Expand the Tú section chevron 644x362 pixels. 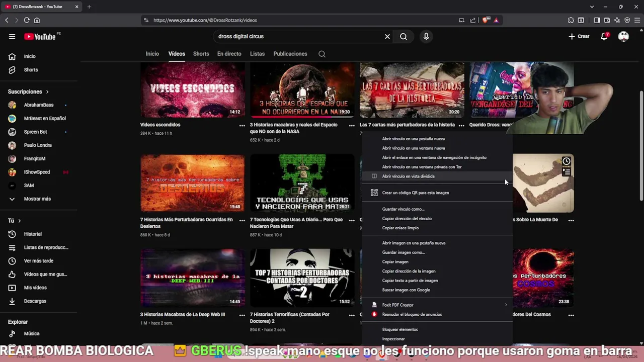click(x=20, y=221)
